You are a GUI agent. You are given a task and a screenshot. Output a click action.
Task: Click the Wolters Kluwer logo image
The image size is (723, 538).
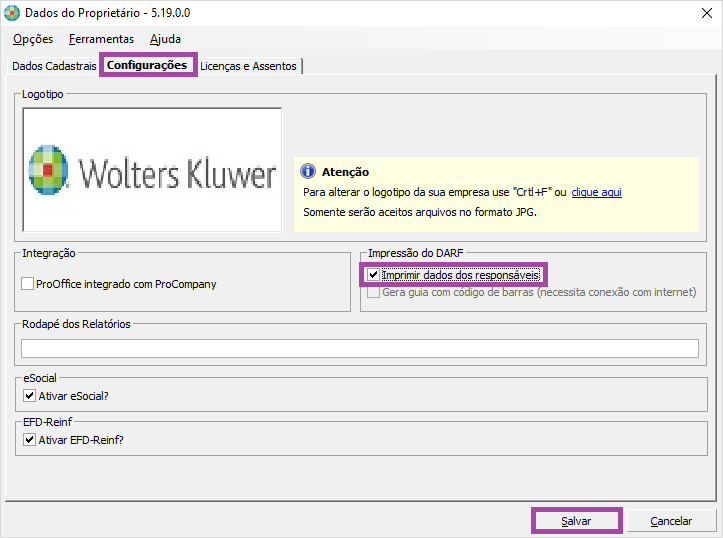coord(152,170)
